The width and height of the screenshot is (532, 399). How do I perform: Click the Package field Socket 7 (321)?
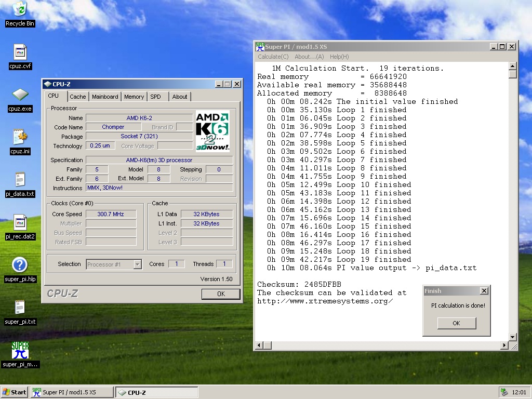[x=139, y=136]
